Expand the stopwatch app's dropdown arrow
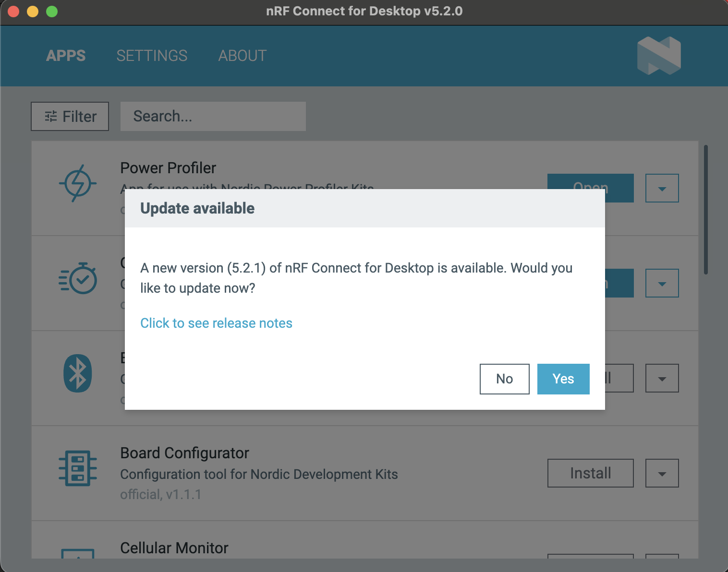This screenshot has height=572, width=728. coord(662,283)
